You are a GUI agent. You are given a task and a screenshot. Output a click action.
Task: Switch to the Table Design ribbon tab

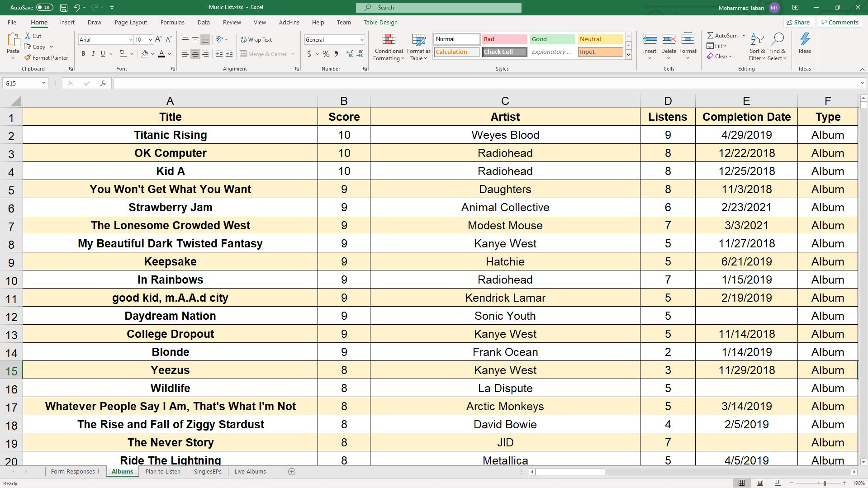[x=380, y=22]
